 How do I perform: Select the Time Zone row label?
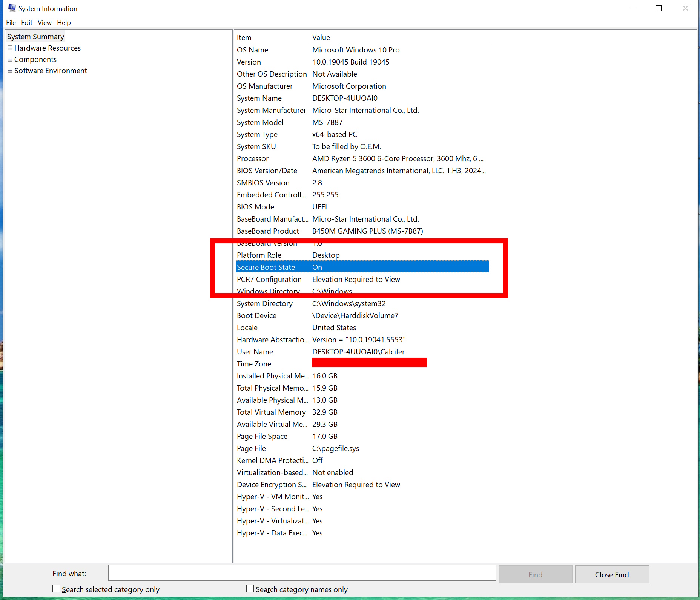[254, 364]
